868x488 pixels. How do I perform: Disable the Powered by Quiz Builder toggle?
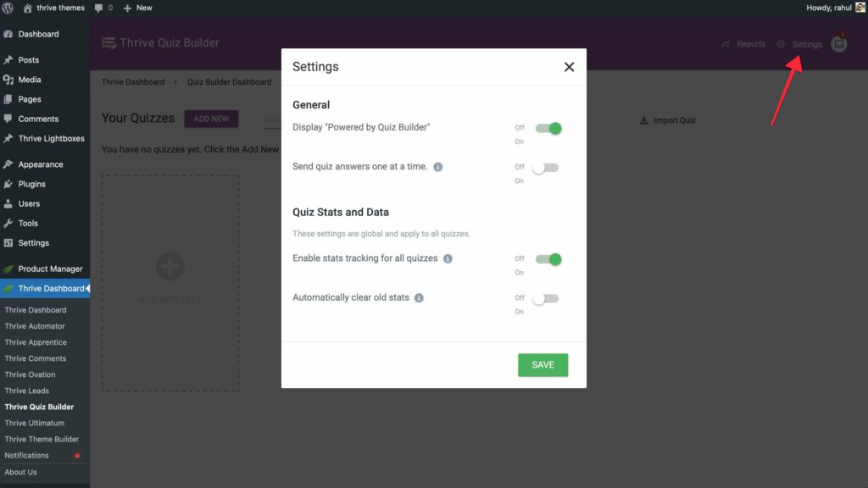[x=548, y=129]
